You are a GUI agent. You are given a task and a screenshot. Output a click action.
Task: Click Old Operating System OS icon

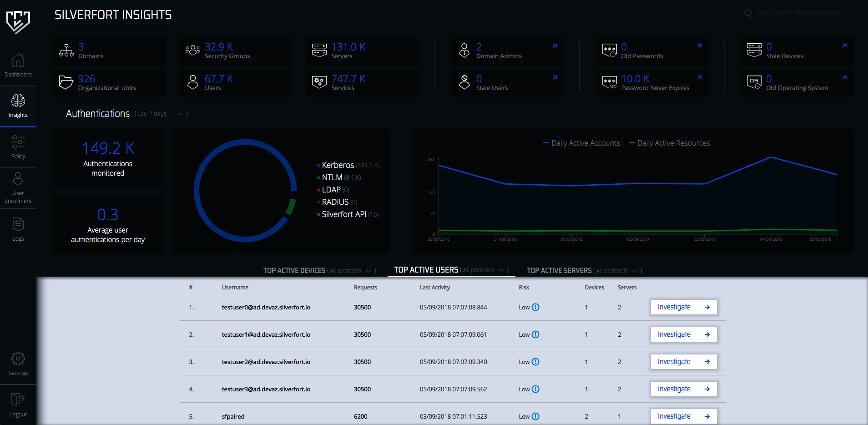pyautogui.click(x=754, y=82)
